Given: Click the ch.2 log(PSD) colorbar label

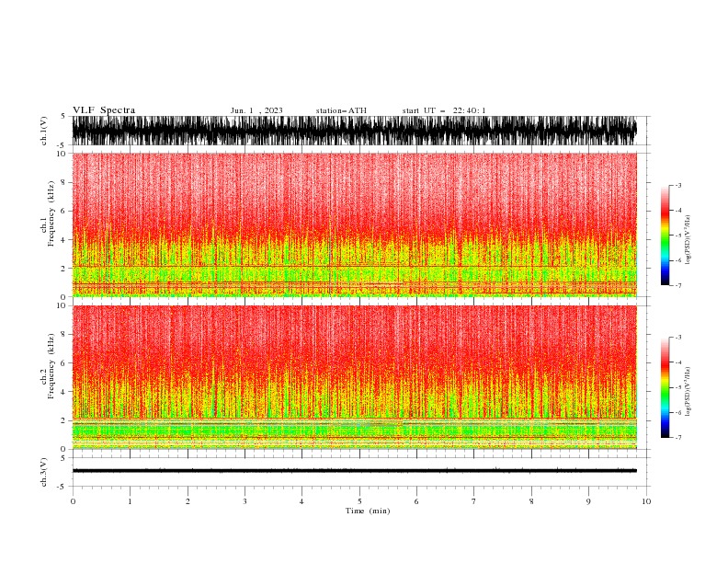Looking at the screenshot, I should (x=688, y=392).
